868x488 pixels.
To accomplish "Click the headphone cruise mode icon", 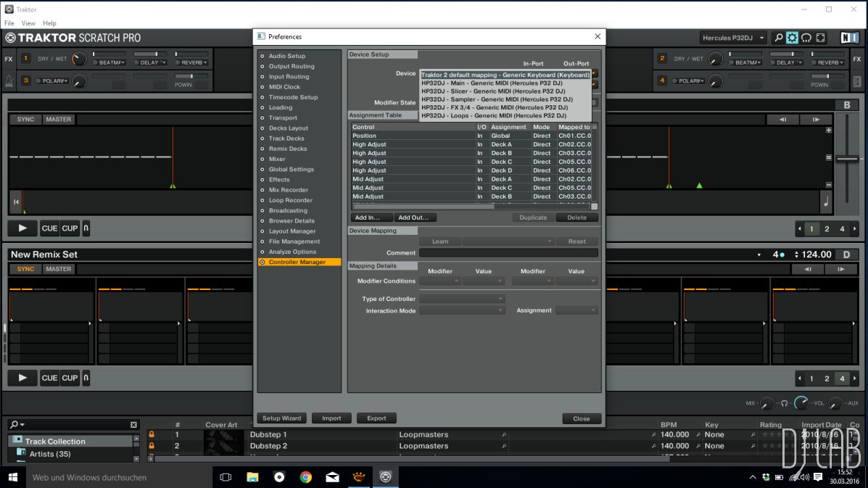I will tap(806, 38).
